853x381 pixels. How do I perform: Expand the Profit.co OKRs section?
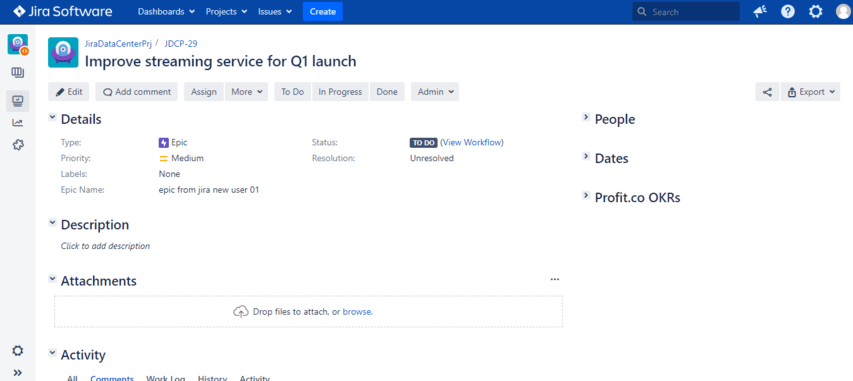coord(586,196)
